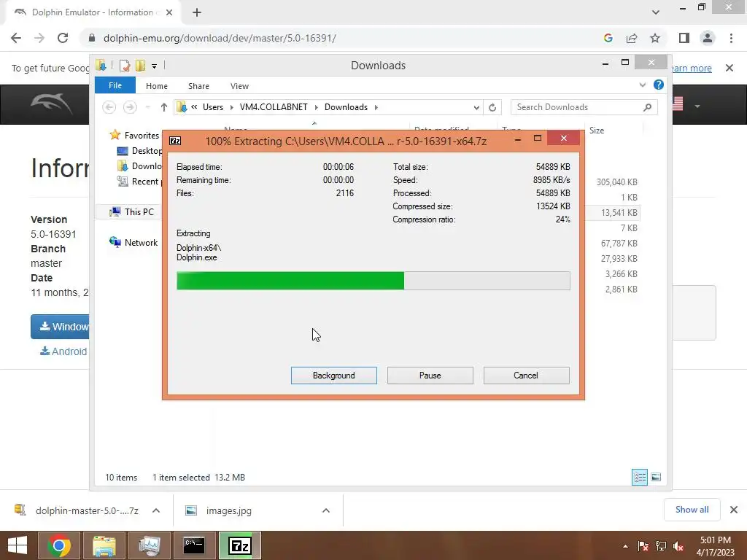Pause the 7-Zip extraction
This screenshot has height=560, width=747.
coord(430,376)
